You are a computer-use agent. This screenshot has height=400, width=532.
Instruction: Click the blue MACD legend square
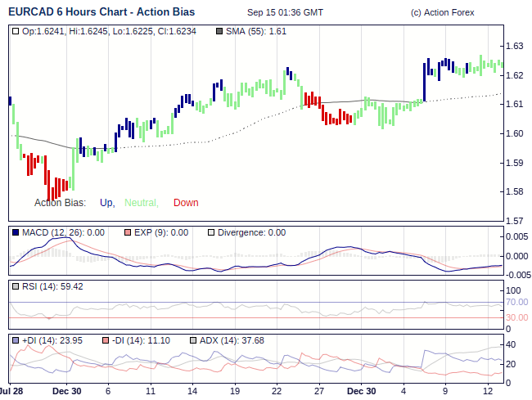coord(16,232)
